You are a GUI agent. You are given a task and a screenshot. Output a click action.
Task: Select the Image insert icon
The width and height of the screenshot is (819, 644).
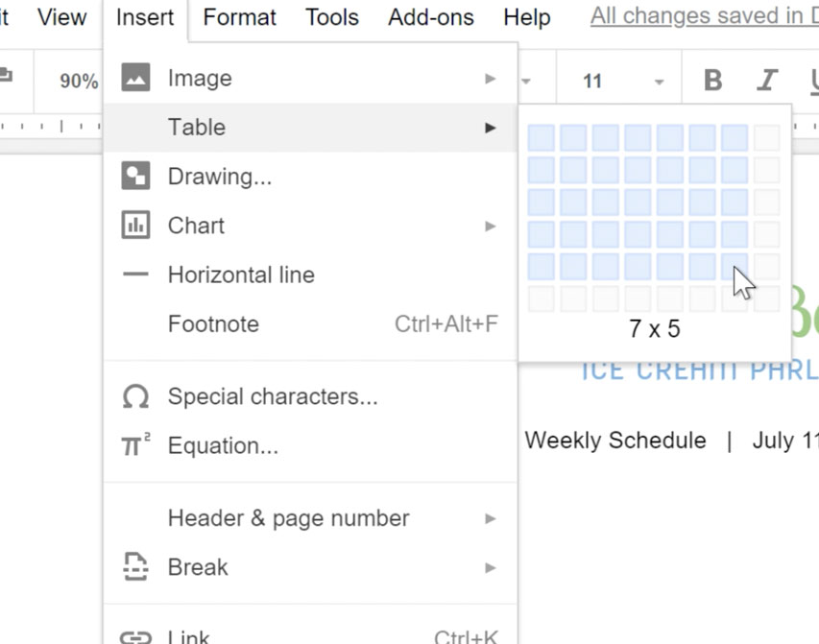pos(135,78)
